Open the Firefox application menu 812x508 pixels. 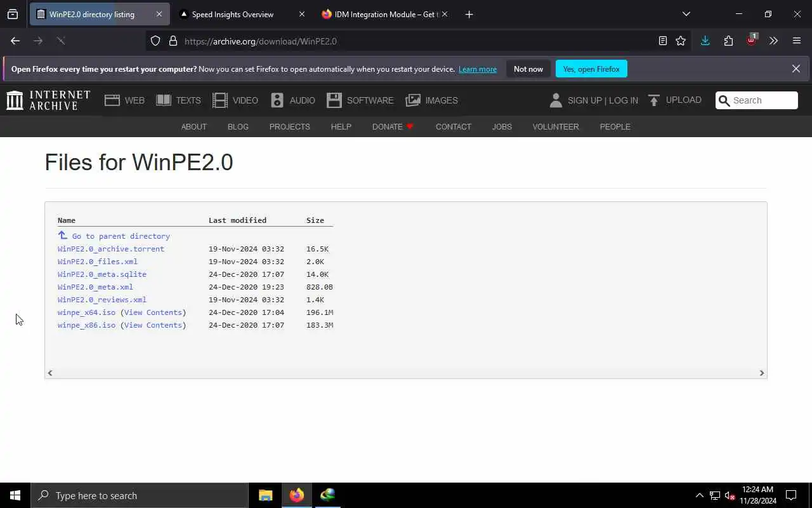pyautogui.click(x=797, y=41)
